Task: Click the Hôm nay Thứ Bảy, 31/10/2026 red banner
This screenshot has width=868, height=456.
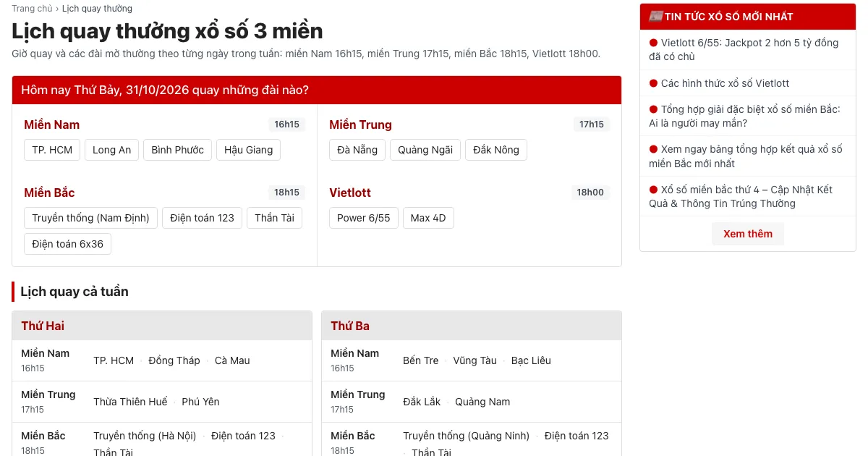Action: pos(317,90)
